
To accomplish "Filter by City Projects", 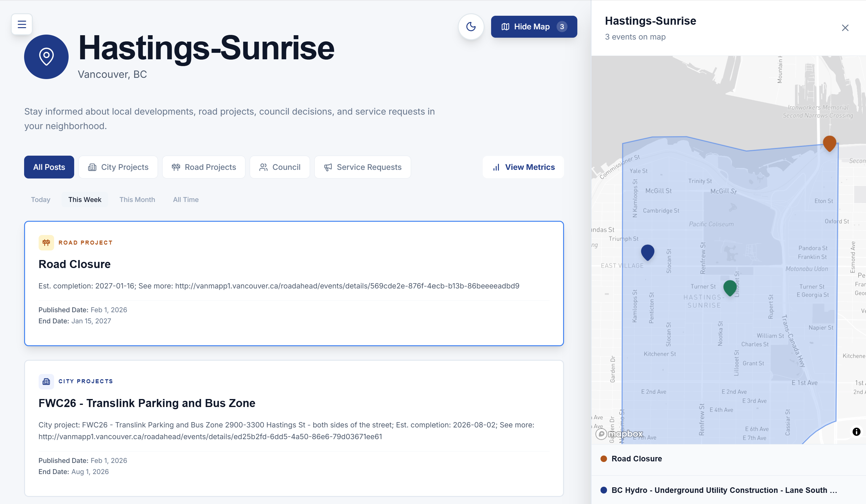I will pos(118,167).
